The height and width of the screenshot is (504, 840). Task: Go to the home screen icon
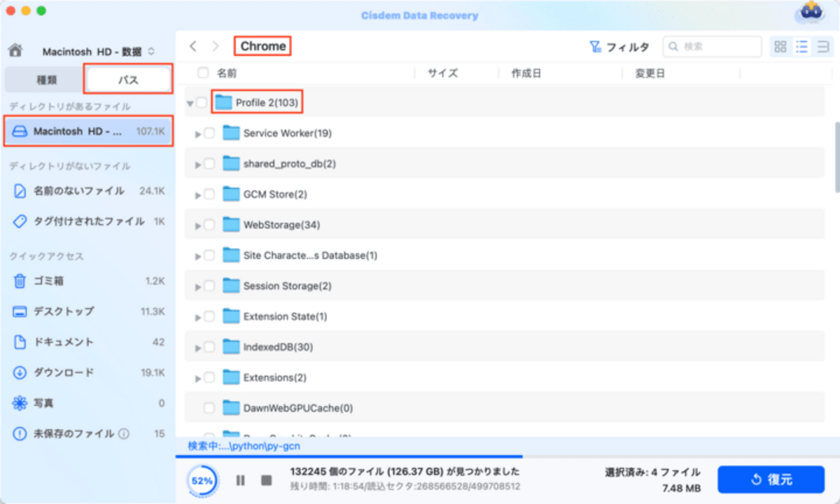[x=15, y=50]
